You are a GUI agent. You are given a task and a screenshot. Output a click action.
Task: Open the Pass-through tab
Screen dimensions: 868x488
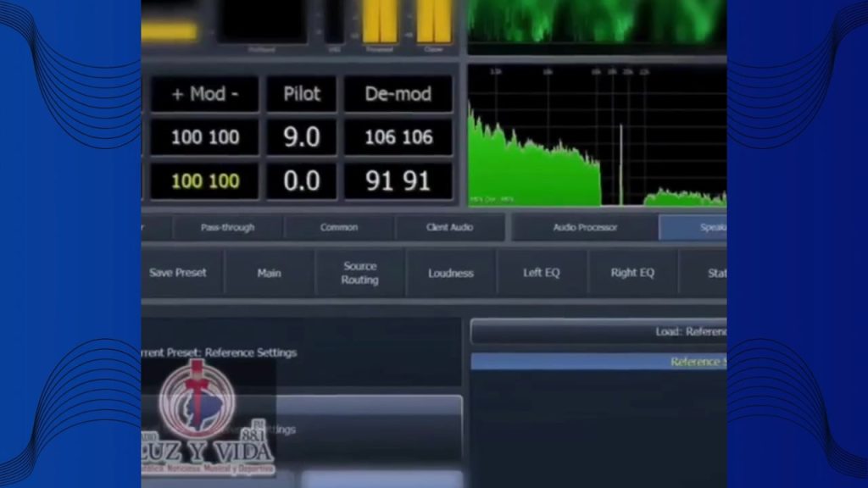(227, 227)
